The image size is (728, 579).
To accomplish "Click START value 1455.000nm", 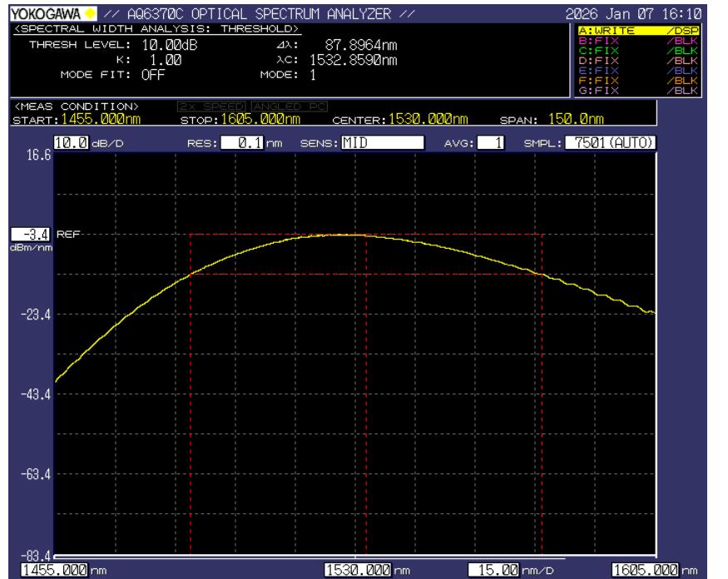I will coord(101,119).
